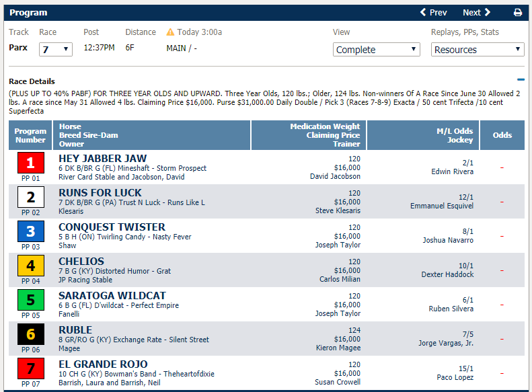Open the View dropdown set to Complete
The height and width of the screenshot is (392, 532).
(x=376, y=50)
